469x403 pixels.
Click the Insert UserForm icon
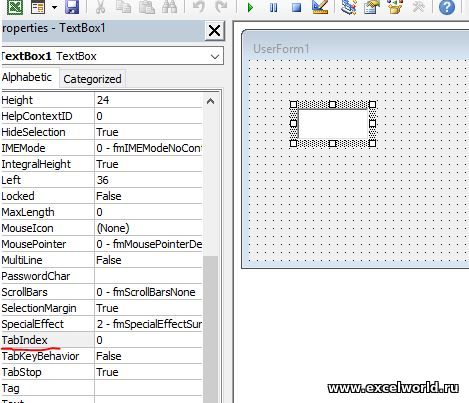[x=38, y=6]
